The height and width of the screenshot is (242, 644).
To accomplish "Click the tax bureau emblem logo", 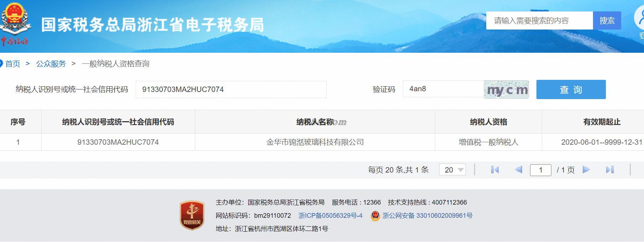I will tap(15, 24).
